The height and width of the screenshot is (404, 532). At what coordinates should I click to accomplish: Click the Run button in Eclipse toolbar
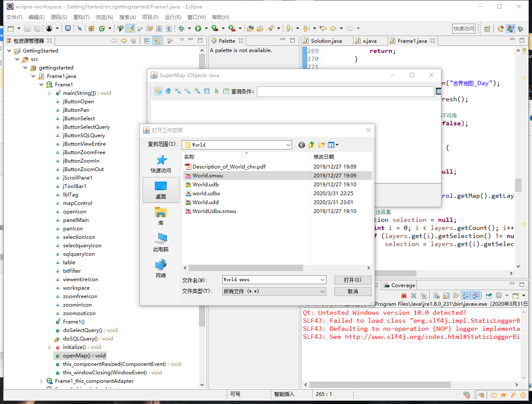198,28
